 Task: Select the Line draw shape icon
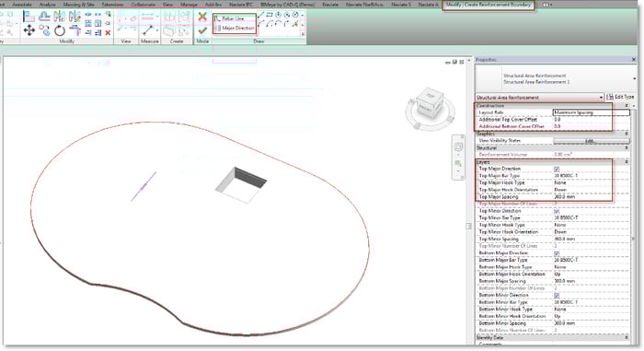260,15
